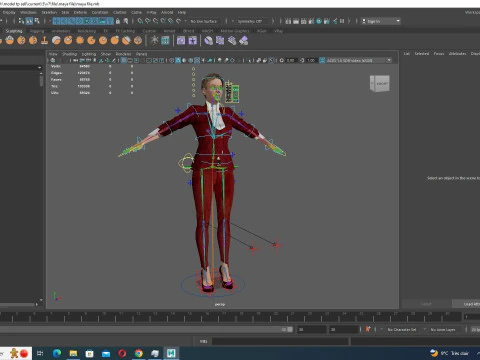Click the left panel vertical scrollbar
480x360 pixels.
(41, 81)
